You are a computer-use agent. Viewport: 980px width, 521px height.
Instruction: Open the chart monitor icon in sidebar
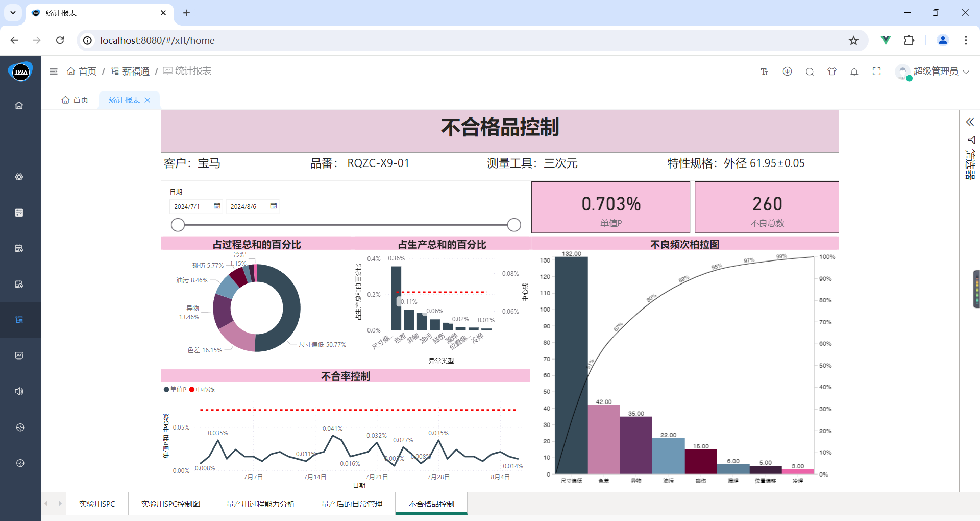(19, 356)
